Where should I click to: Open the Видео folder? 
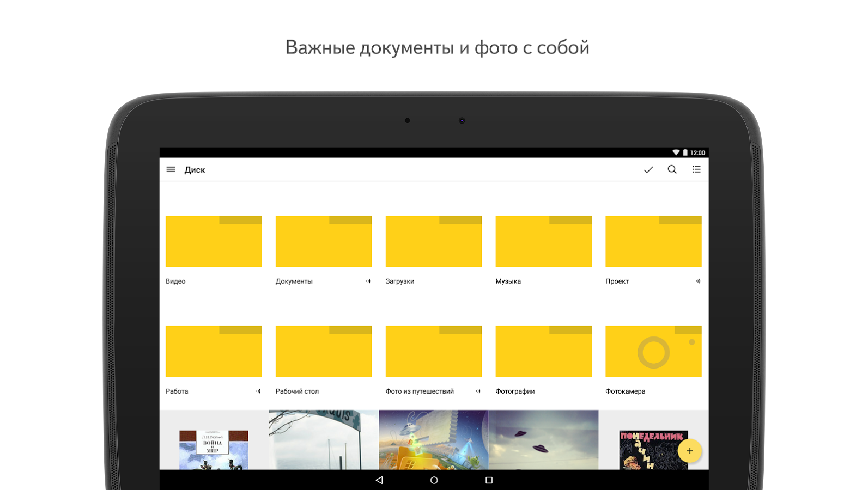point(214,241)
